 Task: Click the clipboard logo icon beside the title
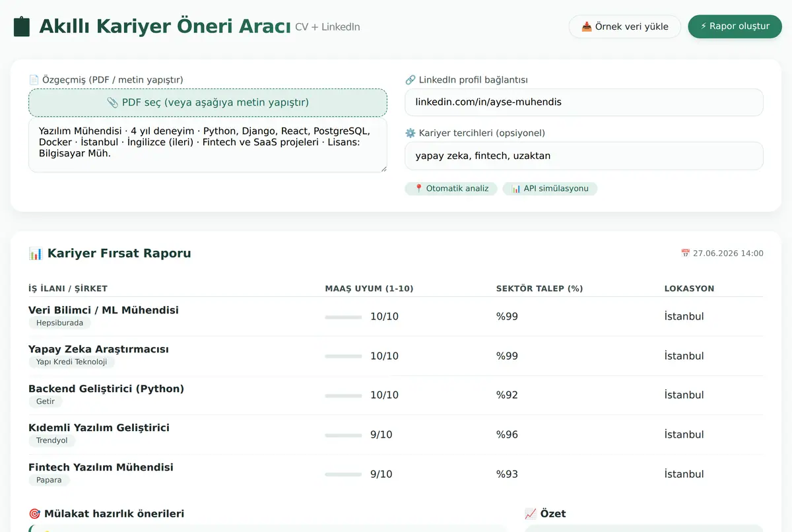coord(22,26)
